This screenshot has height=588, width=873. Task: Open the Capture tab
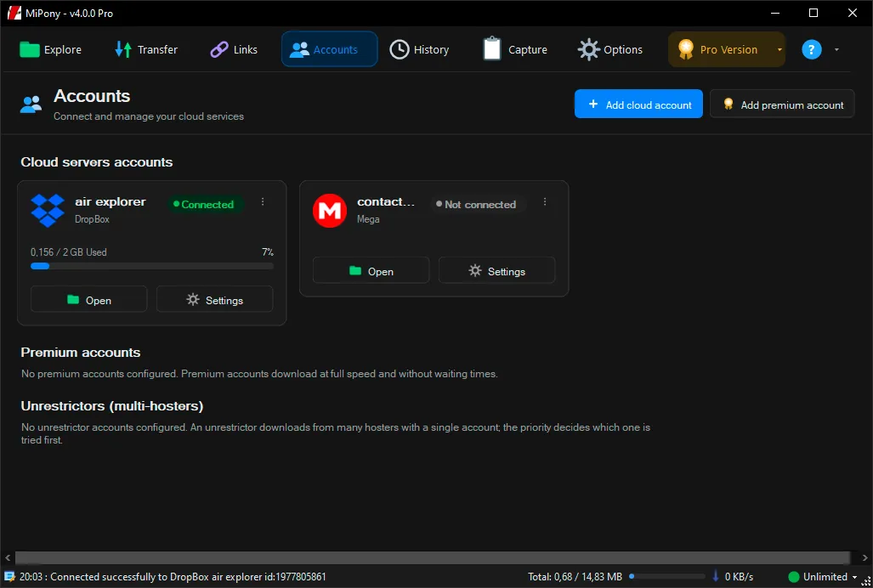tap(515, 49)
